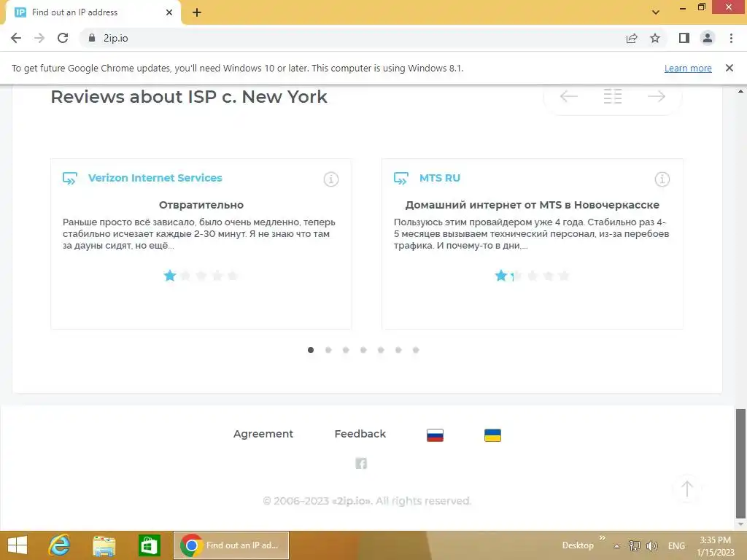View site security lock icon info
The height and width of the screenshot is (560, 747).
coord(92,38)
